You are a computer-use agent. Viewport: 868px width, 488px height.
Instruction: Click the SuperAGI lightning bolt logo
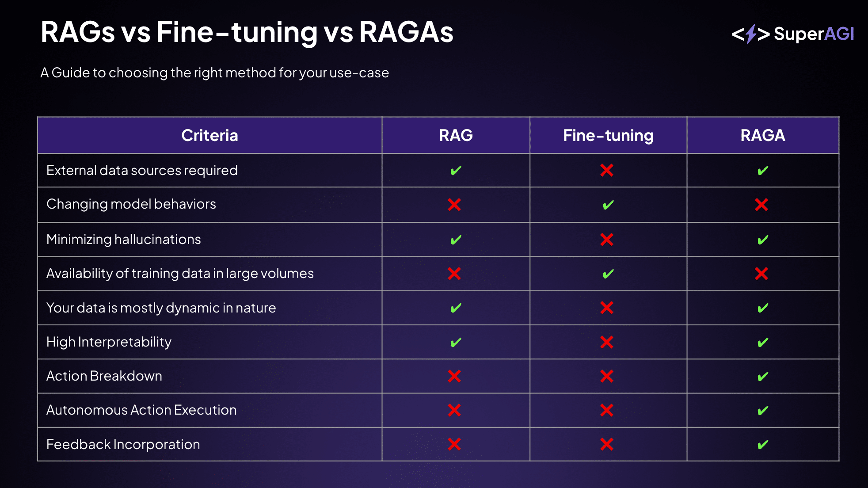tap(750, 34)
